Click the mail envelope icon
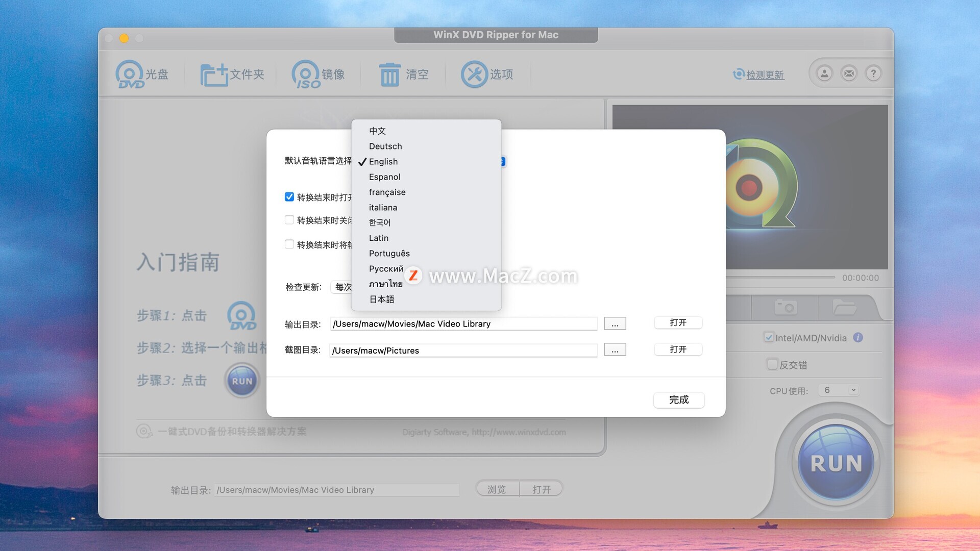This screenshot has width=980, height=551. click(849, 73)
